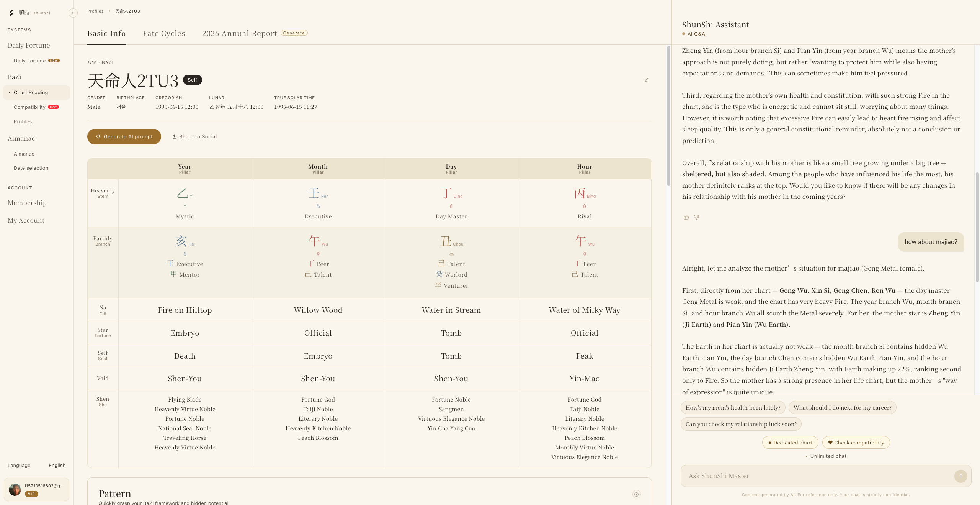Click the pencil edit icon beside profile name
The width and height of the screenshot is (980, 505).
(647, 80)
